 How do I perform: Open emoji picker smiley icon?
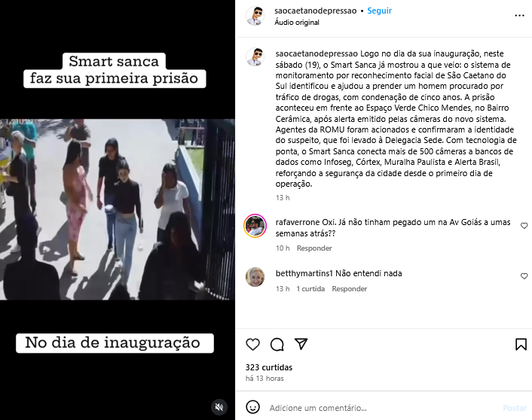(x=252, y=407)
